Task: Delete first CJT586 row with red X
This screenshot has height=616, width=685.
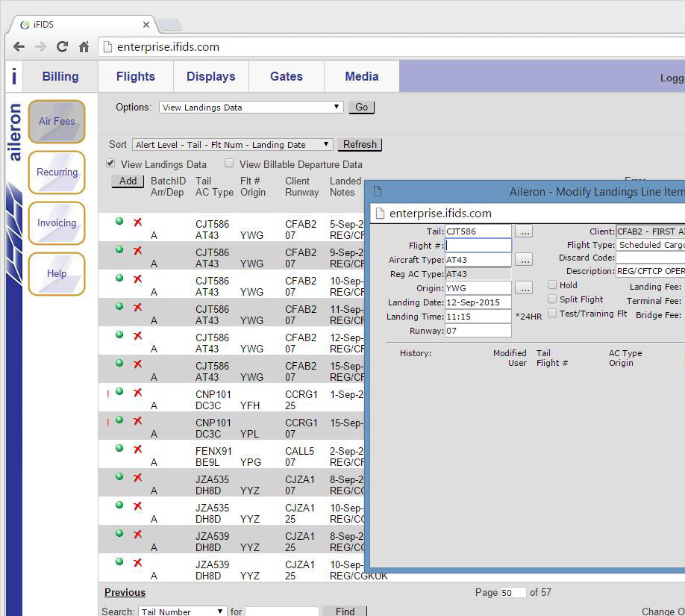Action: coord(137,222)
